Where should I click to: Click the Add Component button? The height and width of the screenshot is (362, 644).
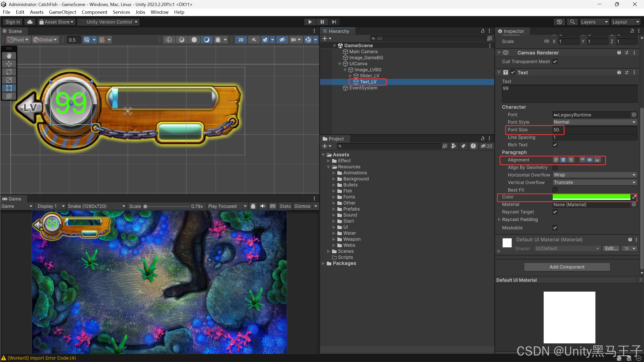click(567, 267)
